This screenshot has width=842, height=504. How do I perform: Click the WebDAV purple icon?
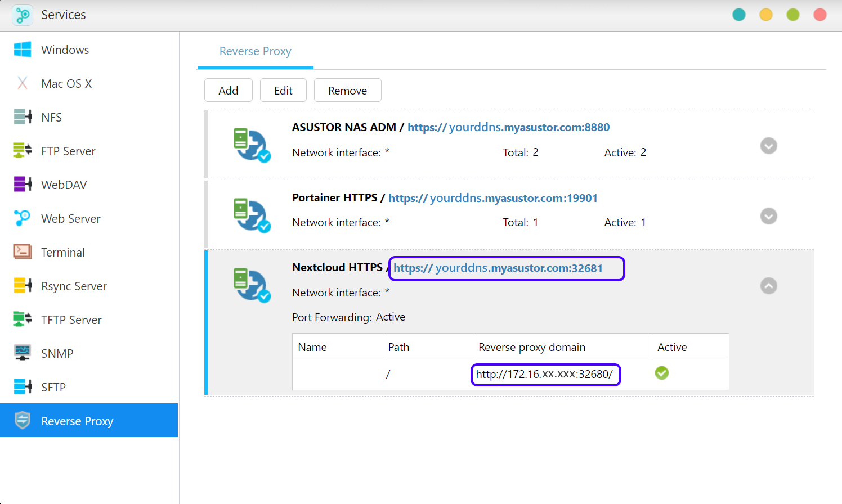[x=23, y=184]
